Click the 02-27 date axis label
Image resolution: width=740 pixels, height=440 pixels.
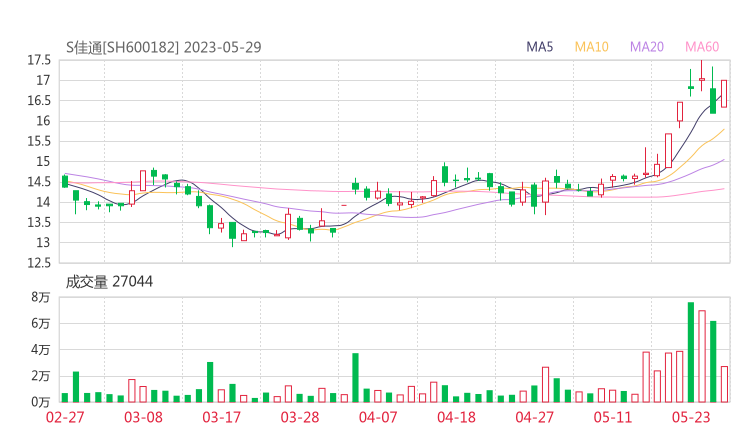(65, 417)
